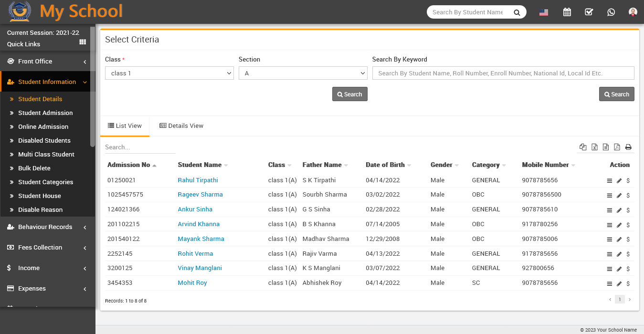Screen dimensions: 644x334
Task: Switch to the Details View tab
Action: pyautogui.click(x=181, y=126)
